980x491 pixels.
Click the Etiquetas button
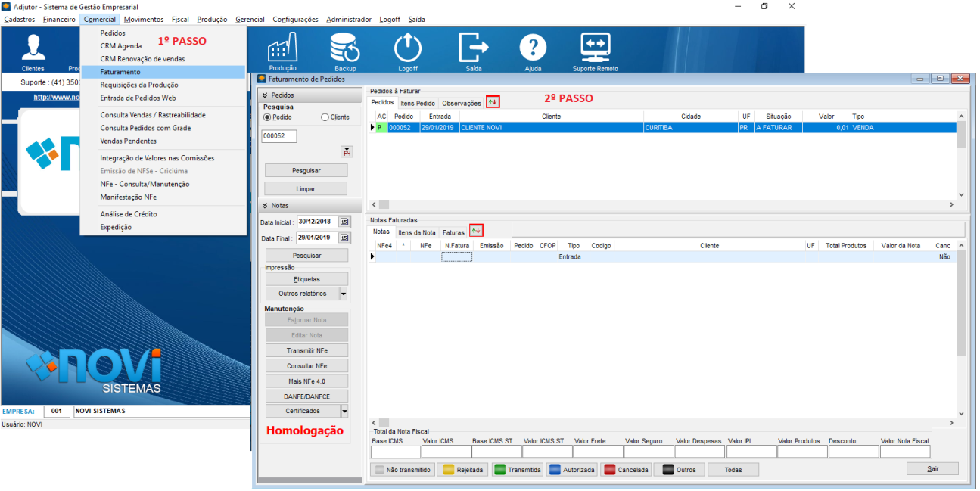coord(306,279)
